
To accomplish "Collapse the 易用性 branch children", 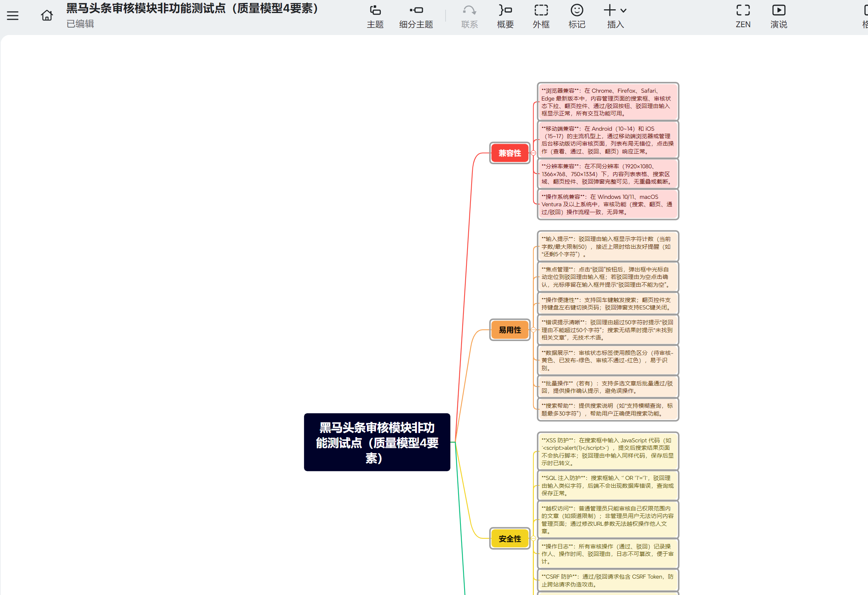I will (x=533, y=330).
